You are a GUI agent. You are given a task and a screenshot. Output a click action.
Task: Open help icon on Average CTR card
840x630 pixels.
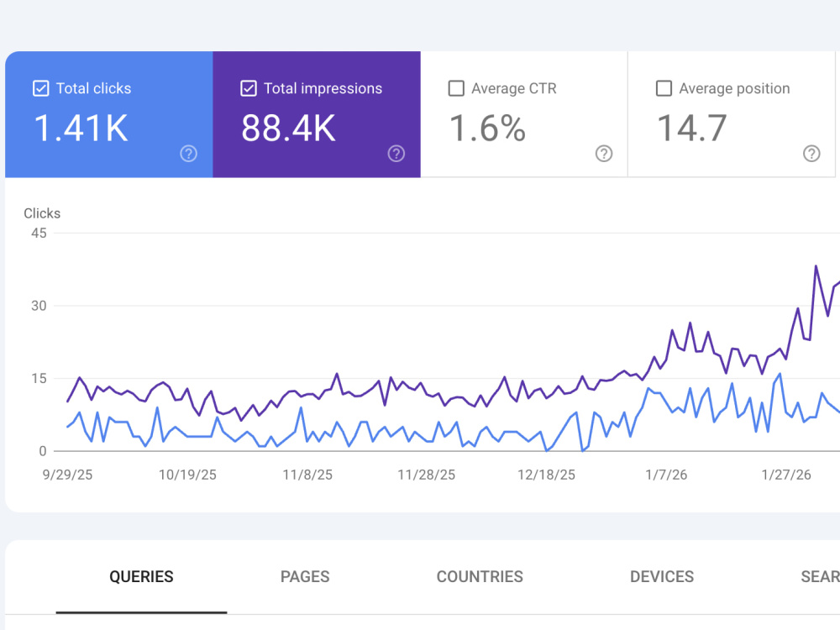coord(604,154)
